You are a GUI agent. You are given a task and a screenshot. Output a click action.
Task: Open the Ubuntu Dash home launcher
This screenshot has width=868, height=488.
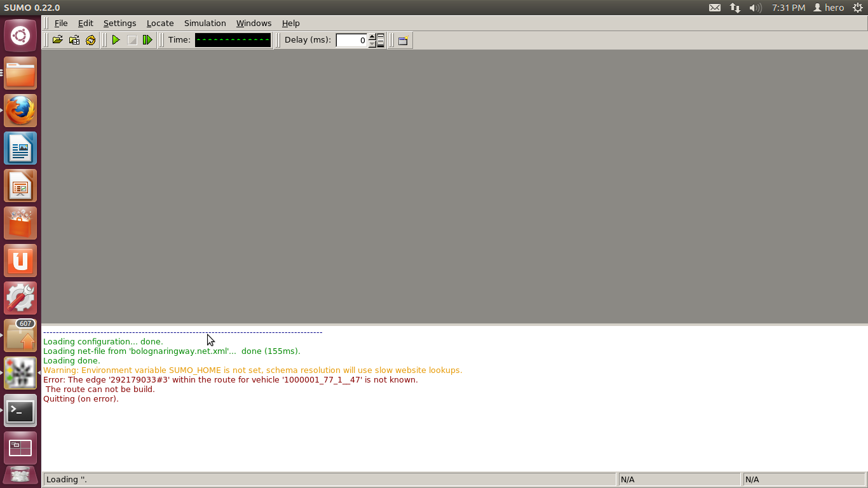20,36
